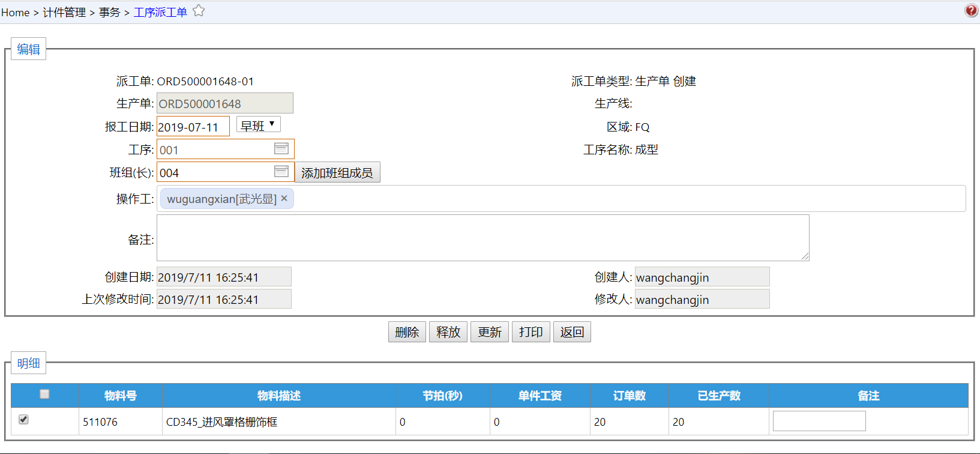Click the 返回 button
The height and width of the screenshot is (454, 980).
pyautogui.click(x=572, y=332)
